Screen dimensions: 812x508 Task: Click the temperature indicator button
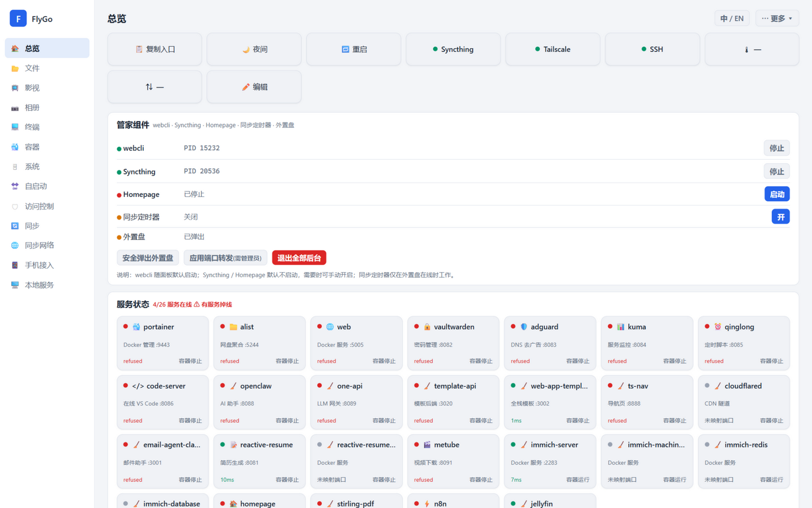tap(752, 49)
